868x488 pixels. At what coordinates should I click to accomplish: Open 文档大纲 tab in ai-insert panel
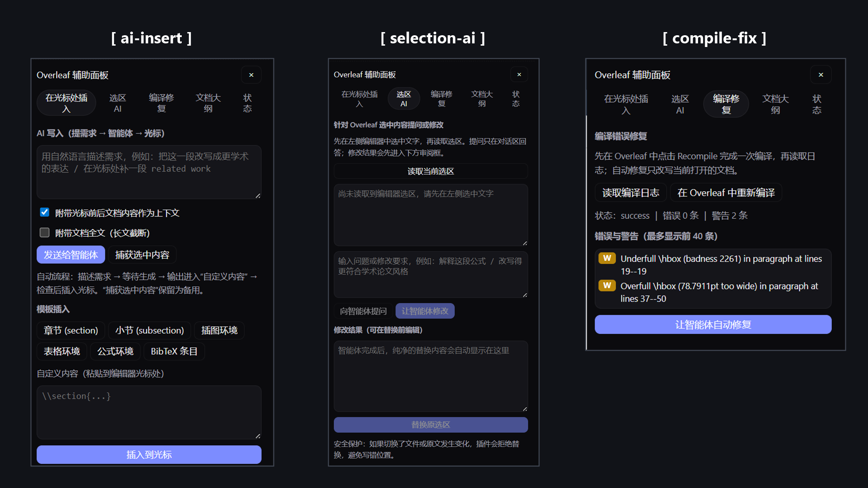pos(208,103)
